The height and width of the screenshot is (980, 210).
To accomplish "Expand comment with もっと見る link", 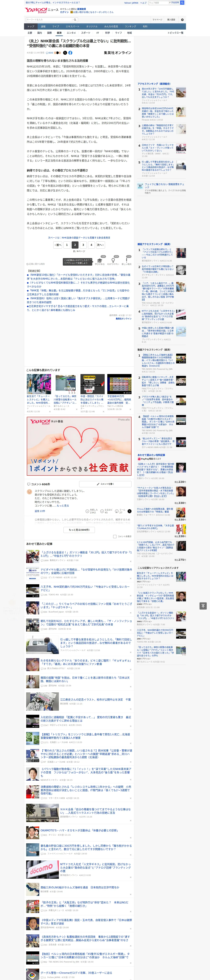I will pos(63,506).
